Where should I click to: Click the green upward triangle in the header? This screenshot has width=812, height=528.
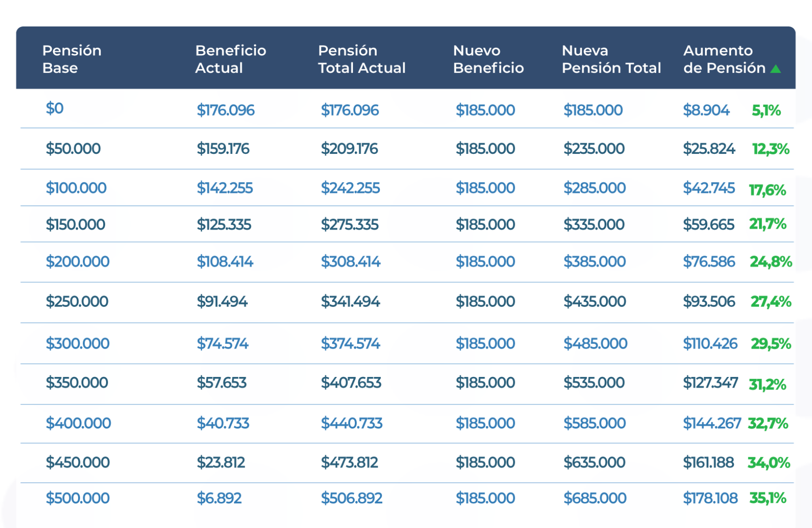pyautogui.click(x=775, y=69)
